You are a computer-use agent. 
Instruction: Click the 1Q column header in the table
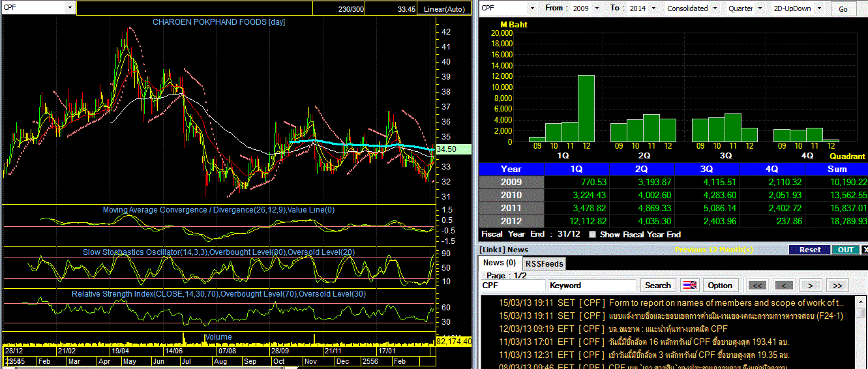(x=576, y=169)
